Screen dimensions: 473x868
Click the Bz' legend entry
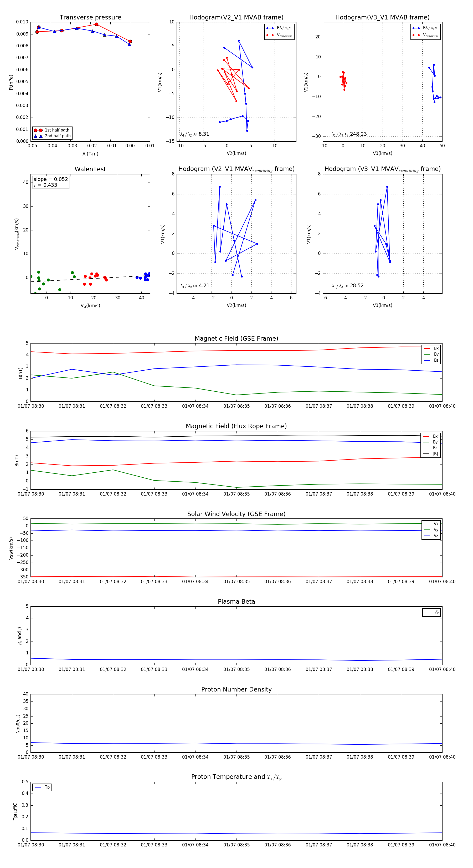click(x=431, y=448)
